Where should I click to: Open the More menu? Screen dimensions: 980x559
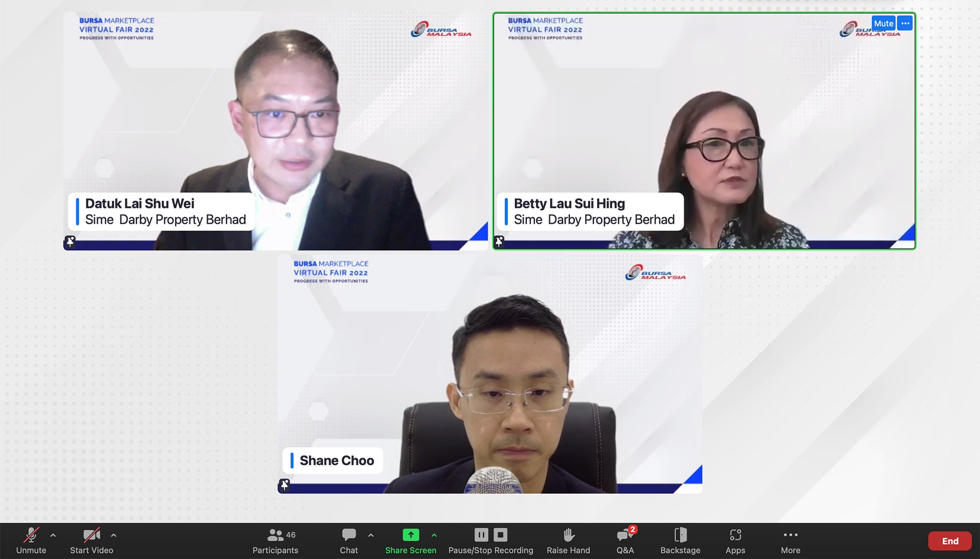[790, 541]
